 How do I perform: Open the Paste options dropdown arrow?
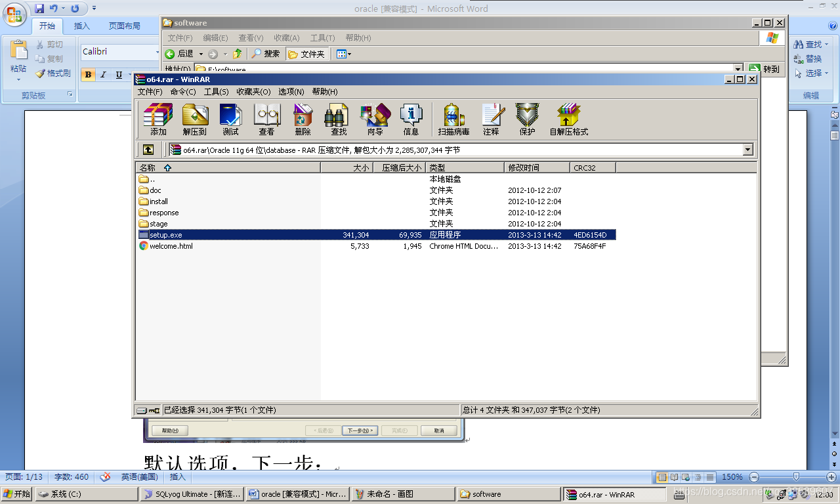pyautogui.click(x=18, y=80)
